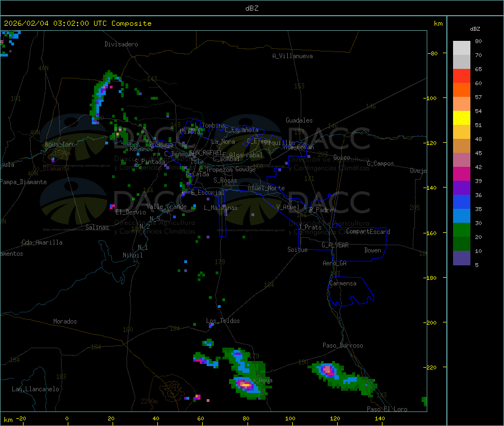Select the Nihuil label

pyautogui.click(x=133, y=255)
